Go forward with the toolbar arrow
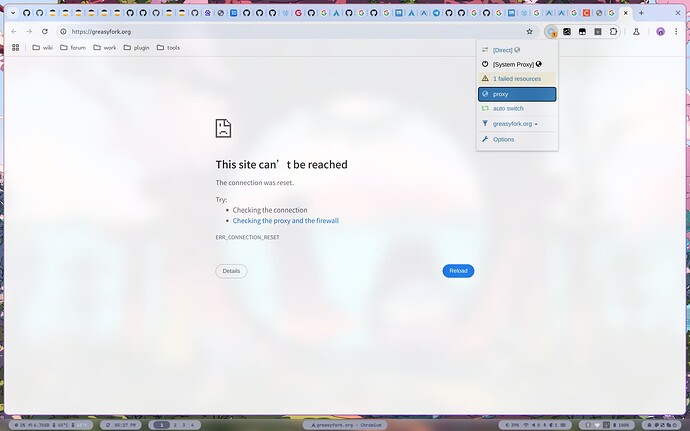The image size is (690, 431). tap(29, 32)
